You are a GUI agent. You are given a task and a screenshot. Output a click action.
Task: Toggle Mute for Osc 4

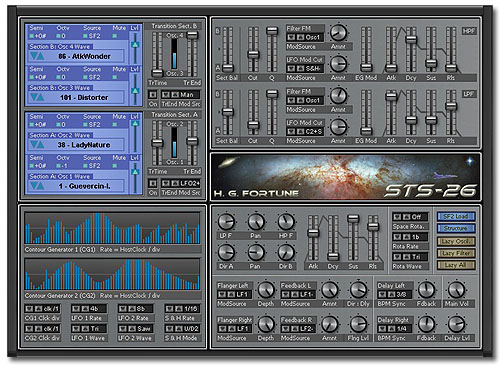tap(115, 36)
